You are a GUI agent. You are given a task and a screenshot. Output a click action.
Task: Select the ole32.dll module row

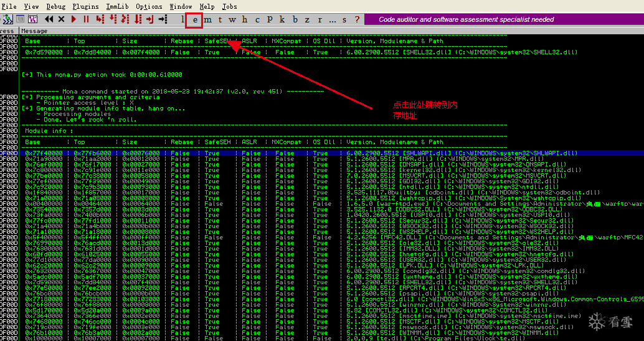pos(332,243)
